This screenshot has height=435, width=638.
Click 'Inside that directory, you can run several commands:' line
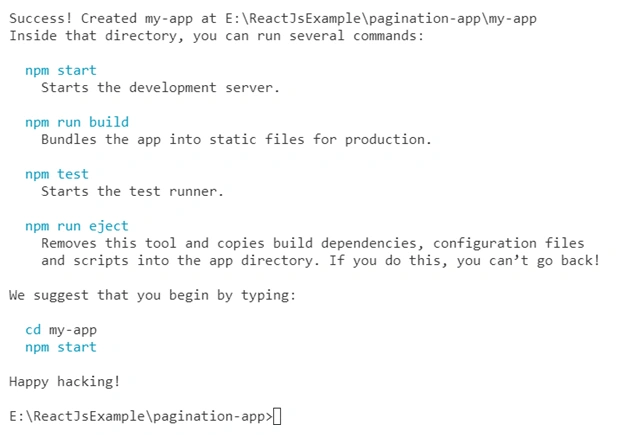point(216,36)
